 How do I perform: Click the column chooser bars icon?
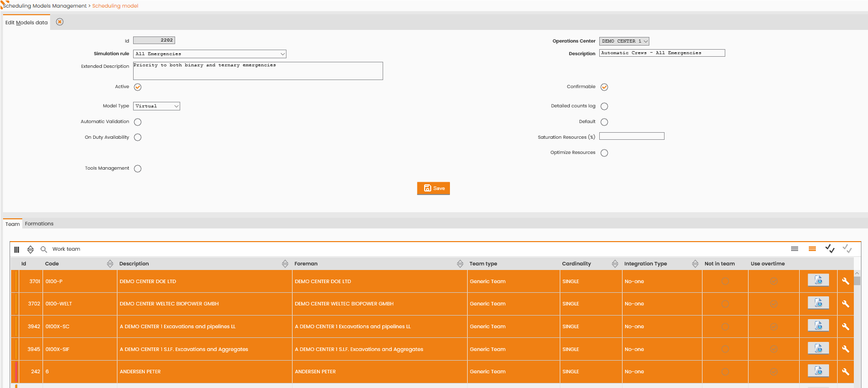point(17,249)
